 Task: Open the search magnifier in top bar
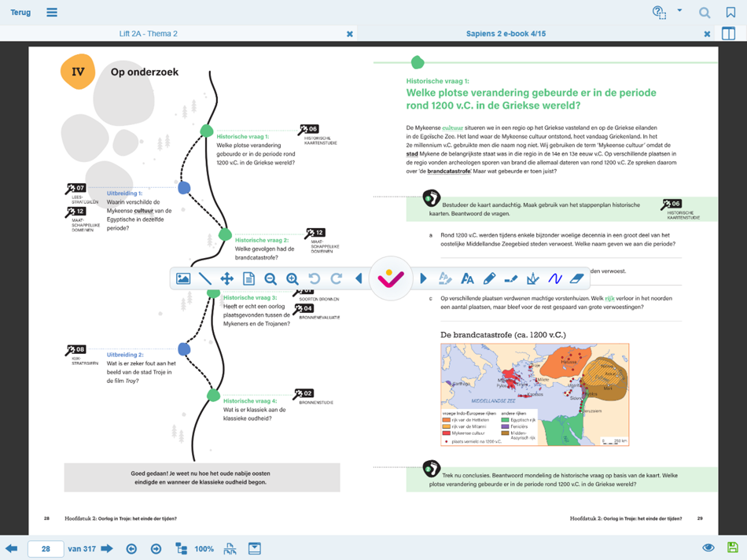tap(705, 13)
